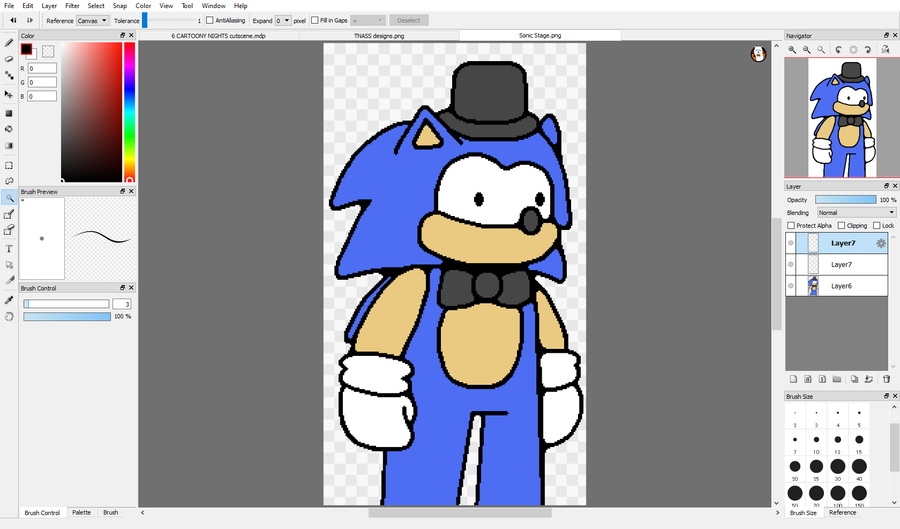Select the Bucket fill tool

(x=9, y=129)
